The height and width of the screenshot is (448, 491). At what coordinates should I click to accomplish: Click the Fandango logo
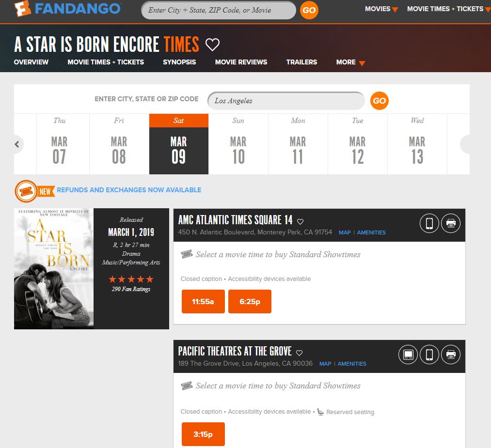67,9
